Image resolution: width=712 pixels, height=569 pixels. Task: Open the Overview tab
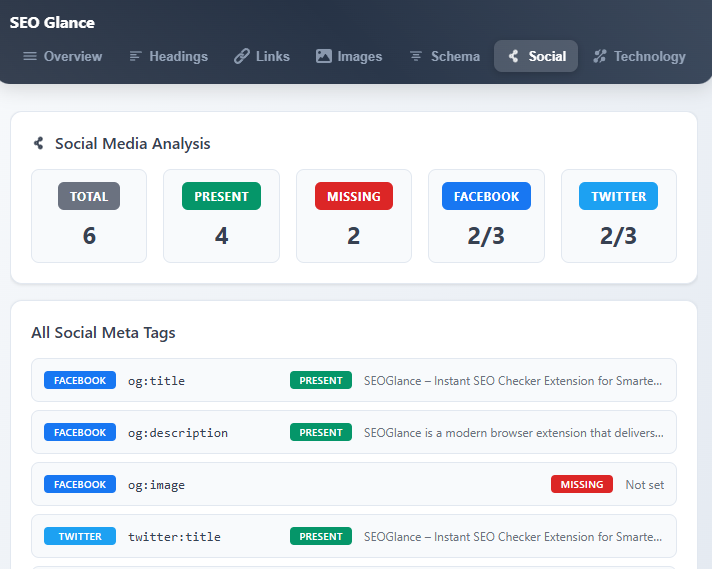point(63,56)
